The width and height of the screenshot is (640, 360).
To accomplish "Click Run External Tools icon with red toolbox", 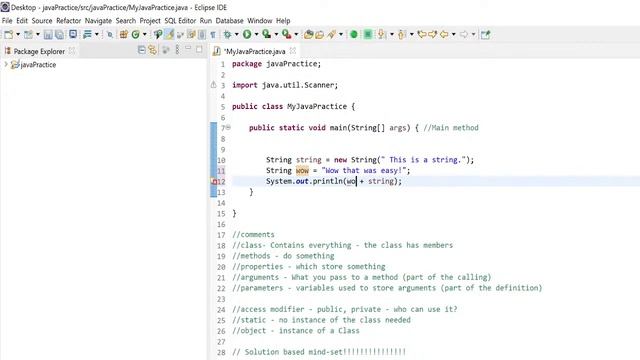I will pos(287,35).
